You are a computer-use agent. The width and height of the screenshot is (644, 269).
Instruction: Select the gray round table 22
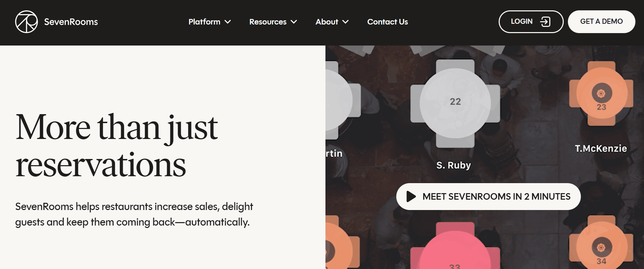(x=455, y=103)
